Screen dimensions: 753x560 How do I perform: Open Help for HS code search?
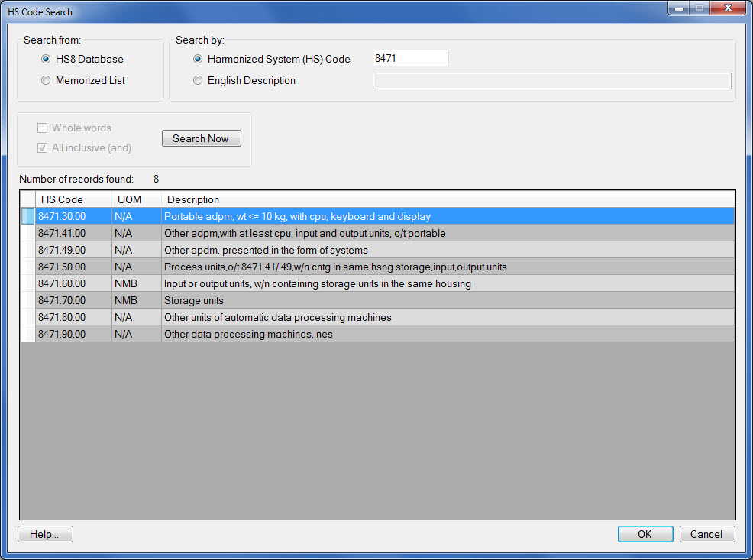45,534
